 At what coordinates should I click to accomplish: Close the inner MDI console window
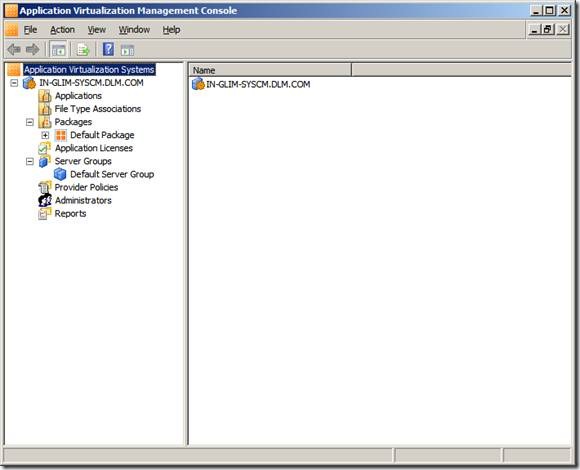coord(563,29)
